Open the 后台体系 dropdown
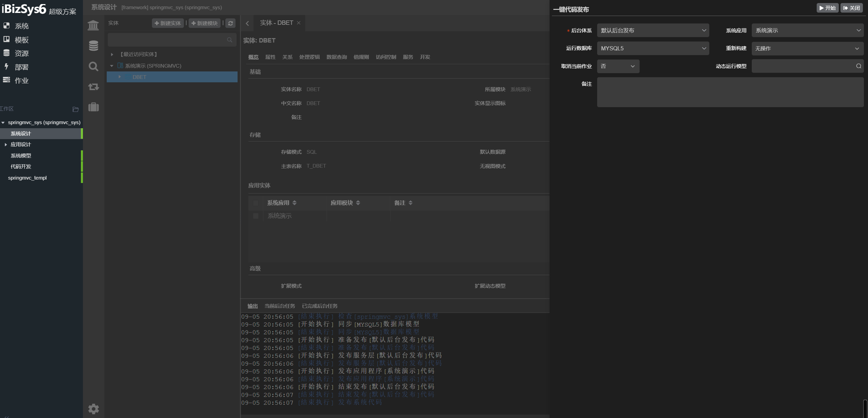The width and height of the screenshot is (868, 418). coord(653,30)
